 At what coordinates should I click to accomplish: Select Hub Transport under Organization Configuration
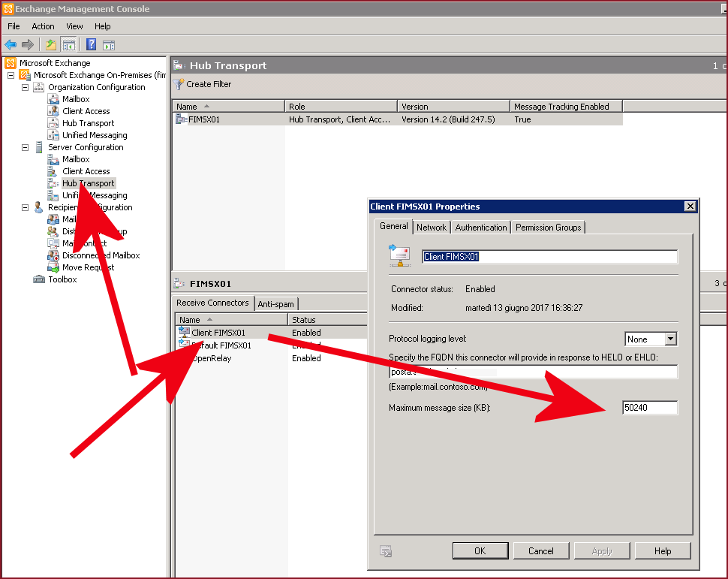click(x=89, y=123)
